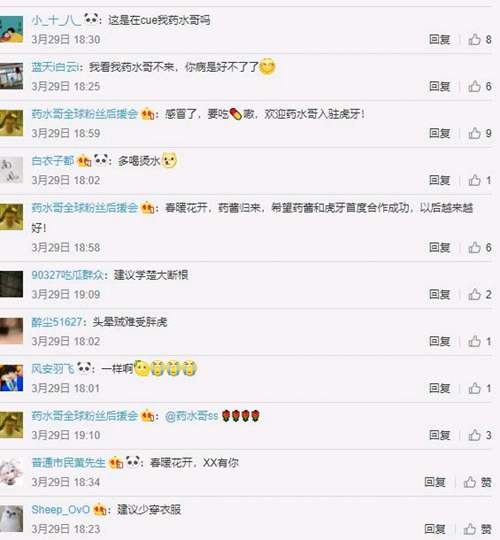Reply to 90327吃瓜群众's comment
Screen dimensions: 500x540
tap(440, 294)
